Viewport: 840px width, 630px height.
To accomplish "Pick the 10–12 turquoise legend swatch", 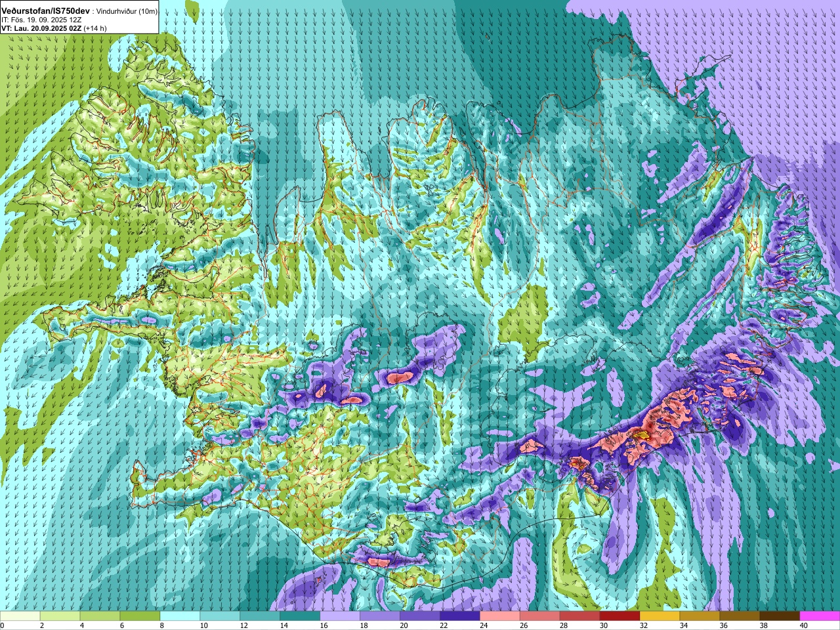I will [220, 616].
